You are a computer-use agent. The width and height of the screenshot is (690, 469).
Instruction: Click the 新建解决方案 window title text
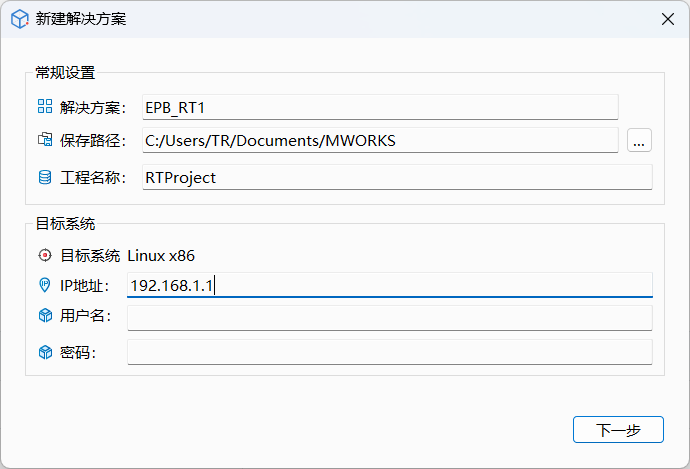81,19
